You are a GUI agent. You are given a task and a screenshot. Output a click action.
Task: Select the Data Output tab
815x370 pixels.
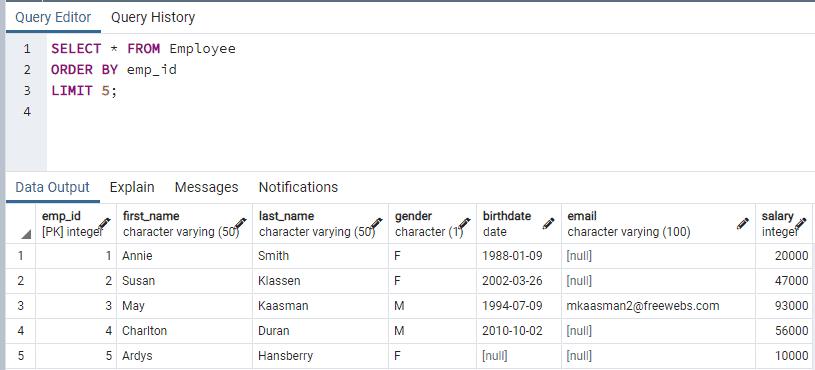click(x=52, y=187)
